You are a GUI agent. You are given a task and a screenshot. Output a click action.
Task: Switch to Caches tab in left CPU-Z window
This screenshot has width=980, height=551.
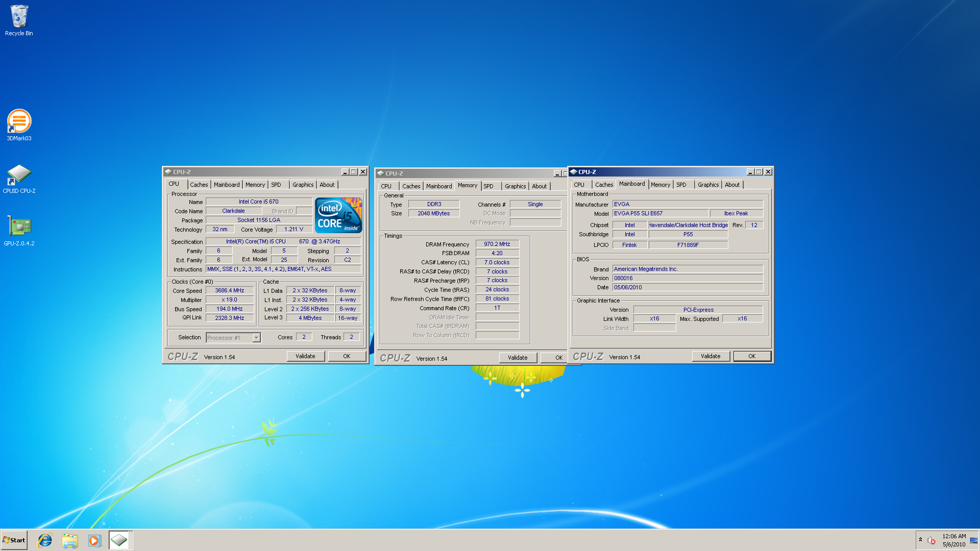[199, 185]
